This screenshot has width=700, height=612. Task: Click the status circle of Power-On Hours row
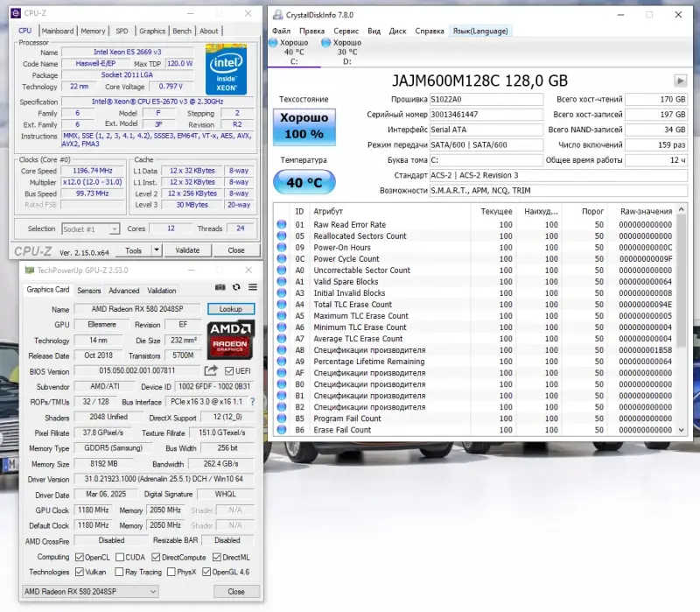coord(282,247)
